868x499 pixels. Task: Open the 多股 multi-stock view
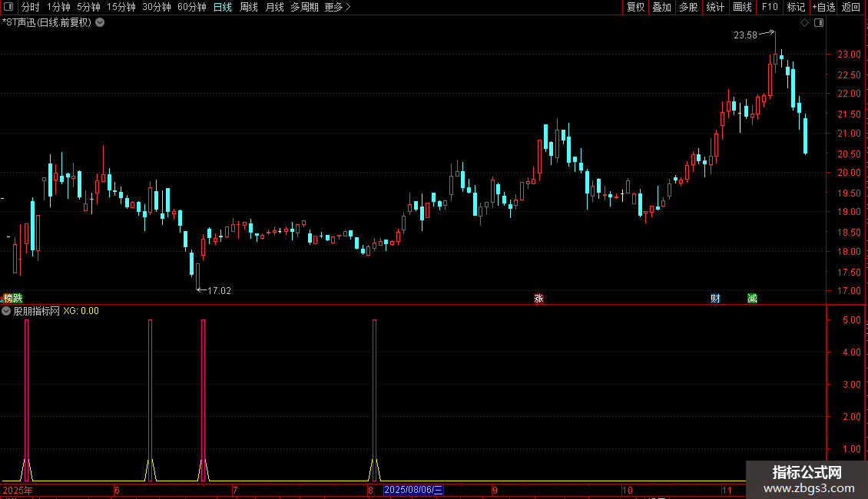click(688, 7)
